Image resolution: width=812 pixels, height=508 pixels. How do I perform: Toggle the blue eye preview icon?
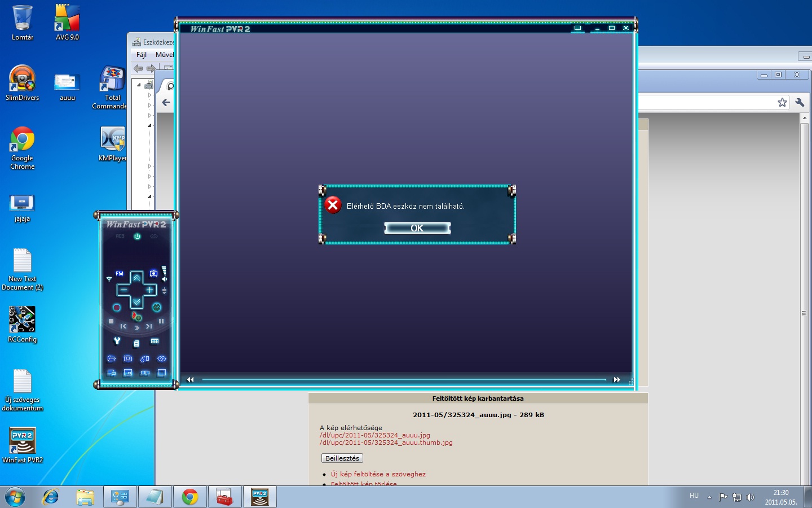coord(162,358)
